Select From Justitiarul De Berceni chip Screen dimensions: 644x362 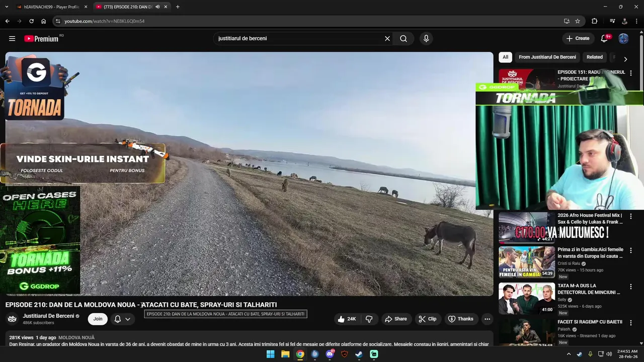pos(547,57)
